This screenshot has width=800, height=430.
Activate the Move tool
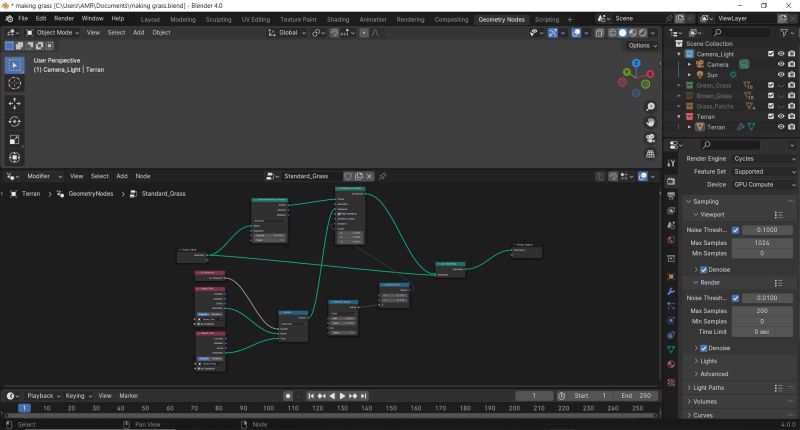(x=14, y=104)
